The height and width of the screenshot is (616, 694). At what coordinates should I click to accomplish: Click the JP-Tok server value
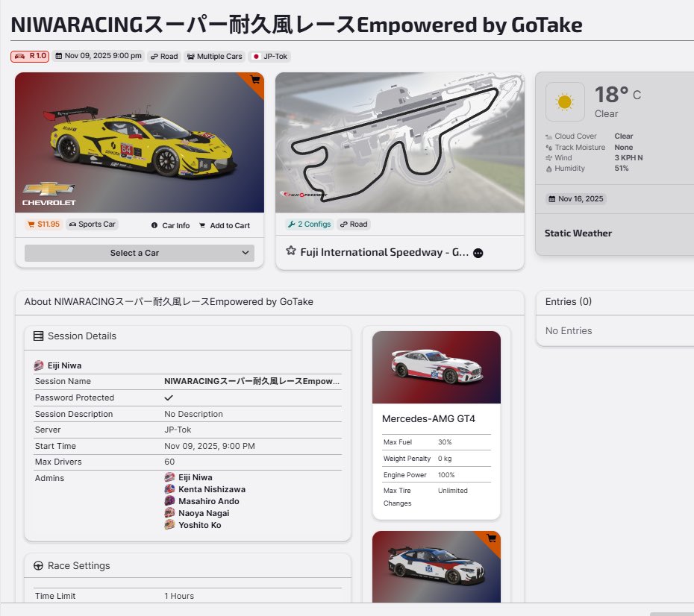click(178, 430)
